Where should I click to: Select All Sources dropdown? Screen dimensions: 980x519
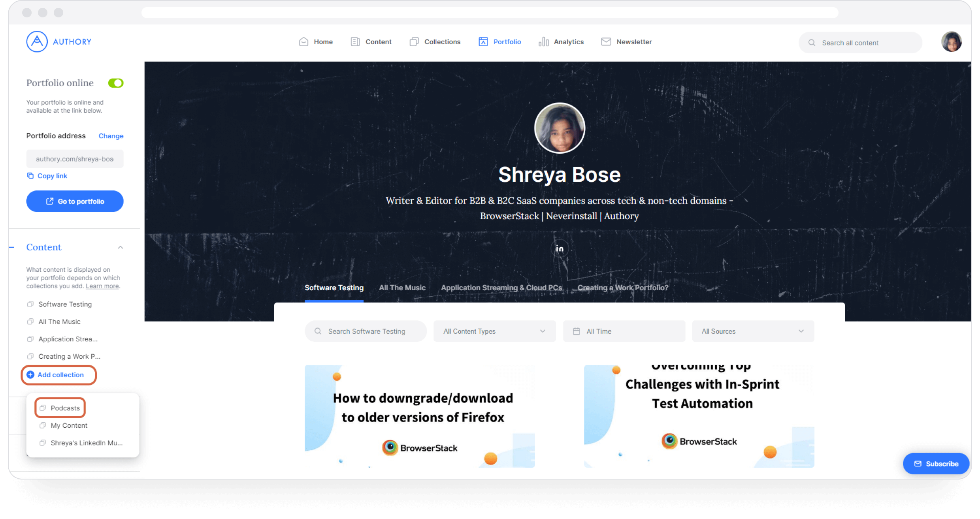(753, 331)
